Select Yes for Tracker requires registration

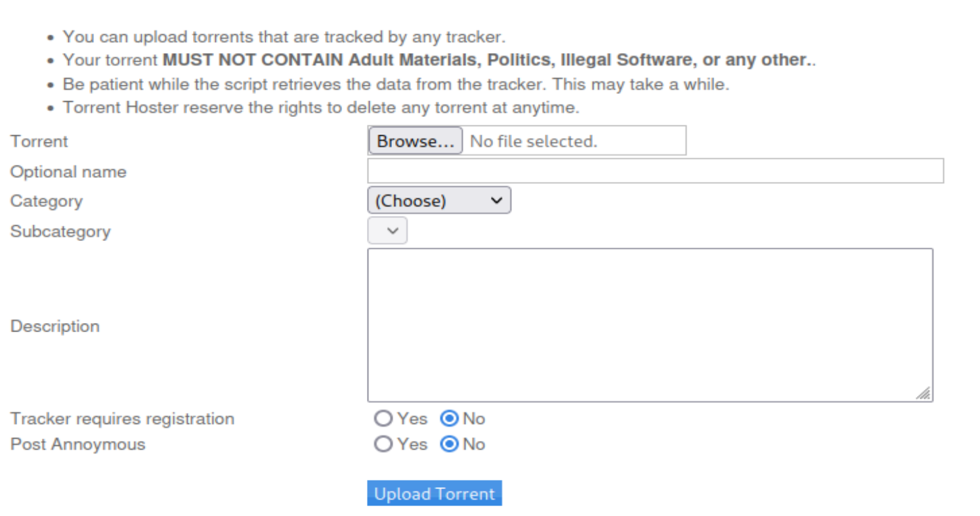[x=383, y=419]
